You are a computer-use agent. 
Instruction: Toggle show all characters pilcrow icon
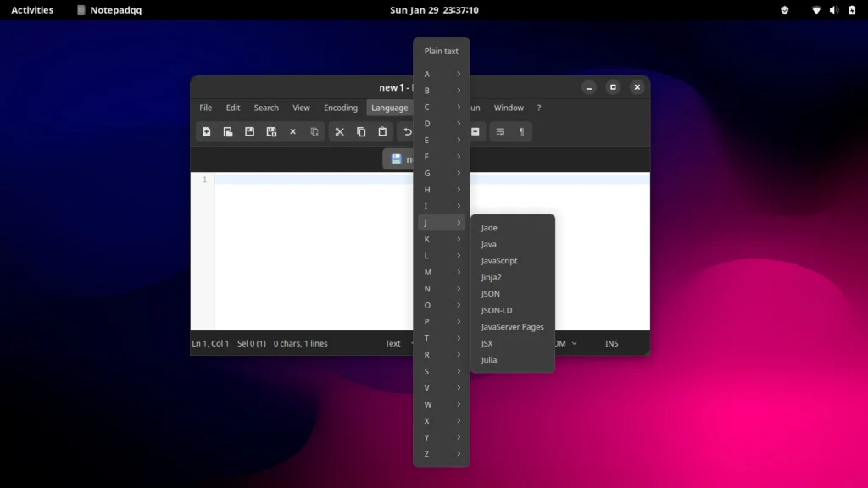pyautogui.click(x=521, y=131)
